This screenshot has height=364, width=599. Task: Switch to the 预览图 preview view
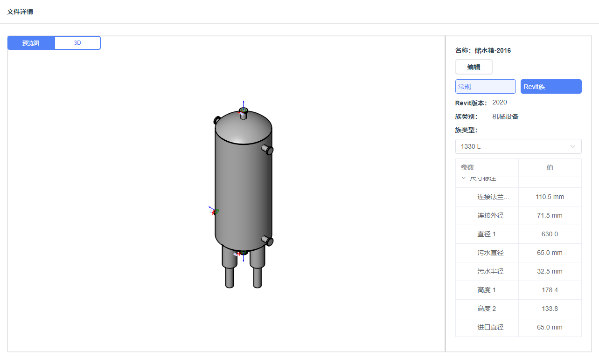click(x=31, y=43)
